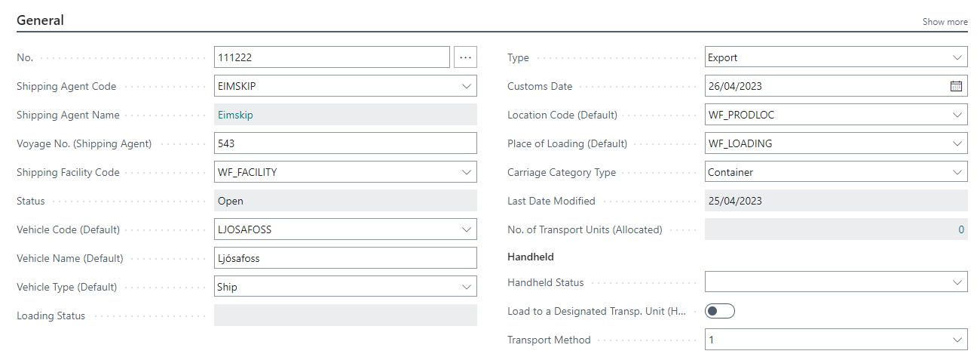Image resolution: width=980 pixels, height=357 pixels.
Task: Expand the Type dropdown showing Export
Action: pyautogui.click(x=957, y=57)
